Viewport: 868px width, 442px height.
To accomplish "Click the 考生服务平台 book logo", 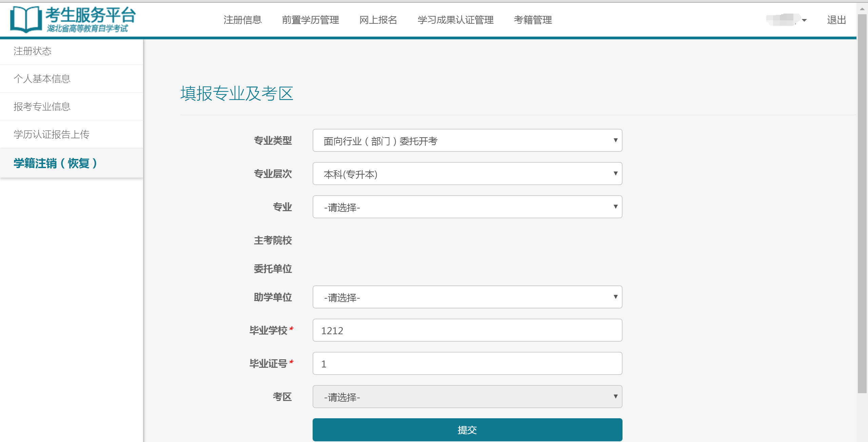I will pos(26,19).
